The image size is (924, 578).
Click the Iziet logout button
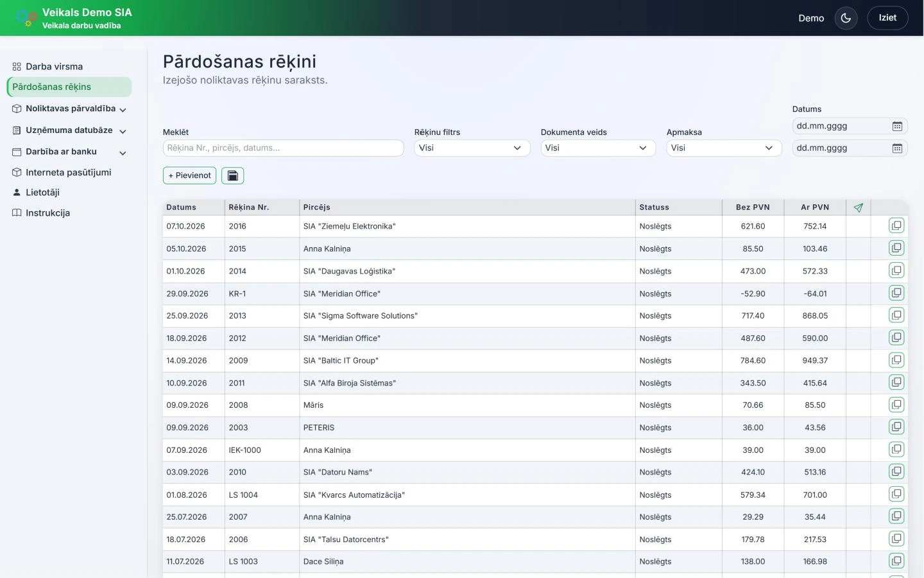pyautogui.click(x=887, y=18)
